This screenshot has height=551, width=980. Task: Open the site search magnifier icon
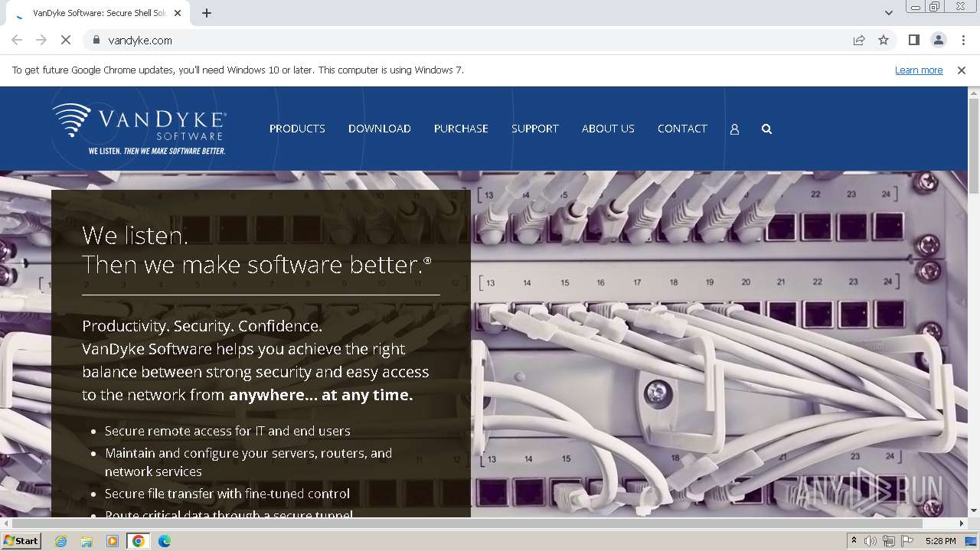tap(766, 129)
